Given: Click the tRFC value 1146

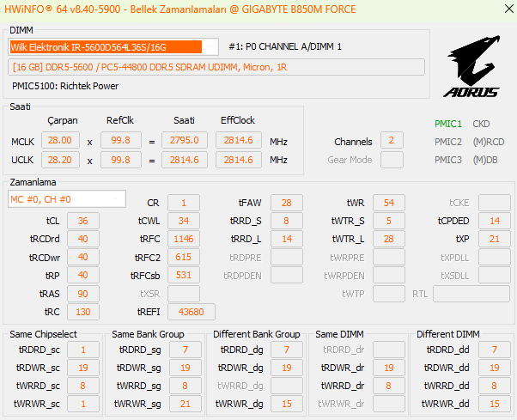Looking at the screenshot, I should [184, 239].
